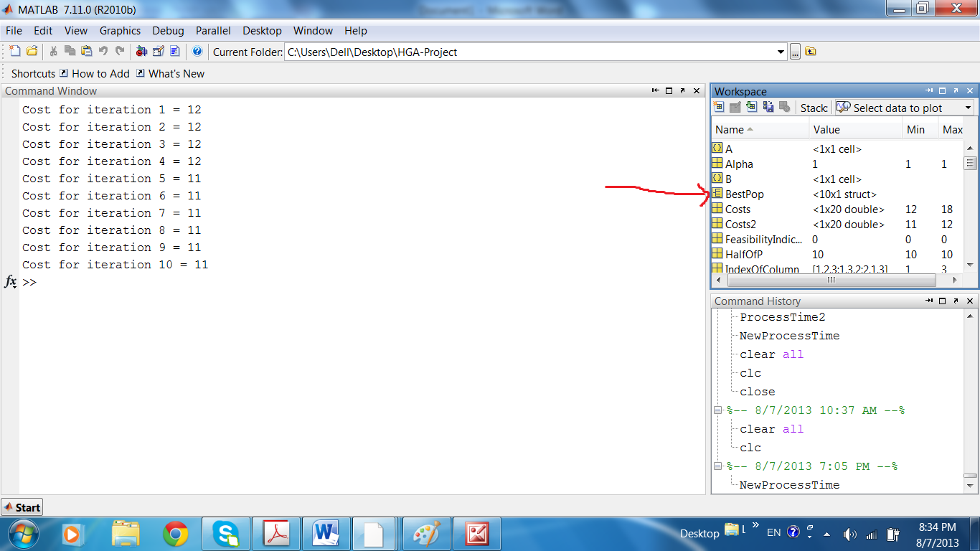Viewport: 980px width, 551px height.
Task: Browse for folder button next to path
Action: pyautogui.click(x=795, y=52)
